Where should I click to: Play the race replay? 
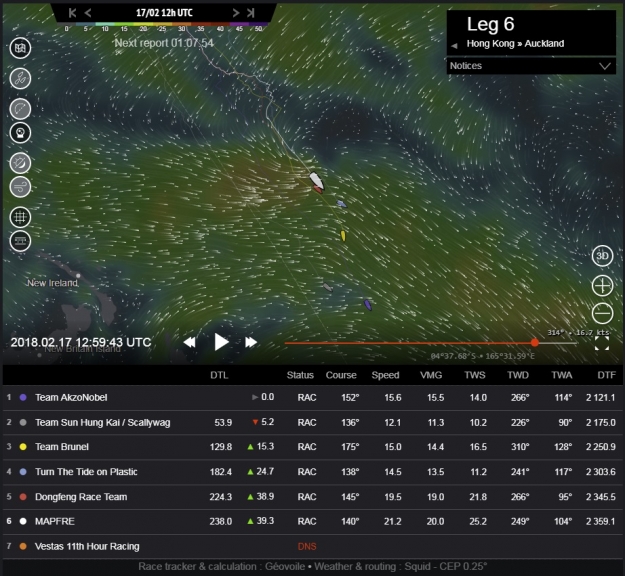click(221, 342)
